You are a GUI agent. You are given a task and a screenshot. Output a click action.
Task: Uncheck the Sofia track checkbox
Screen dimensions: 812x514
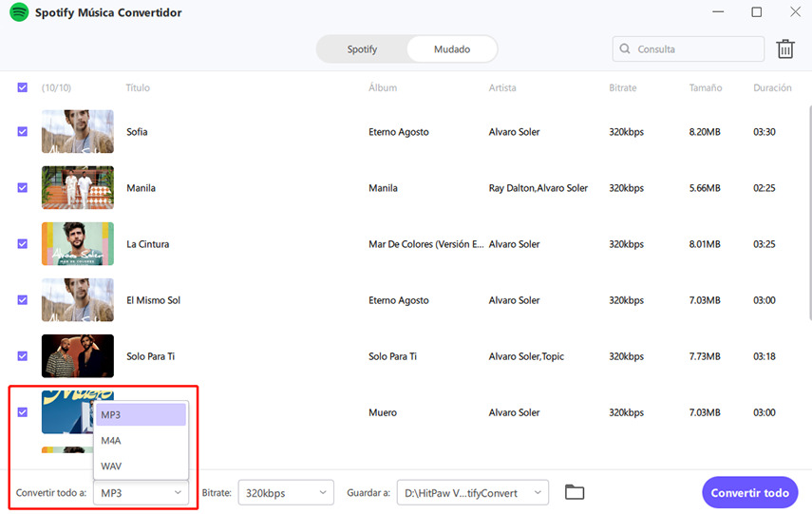[22, 132]
